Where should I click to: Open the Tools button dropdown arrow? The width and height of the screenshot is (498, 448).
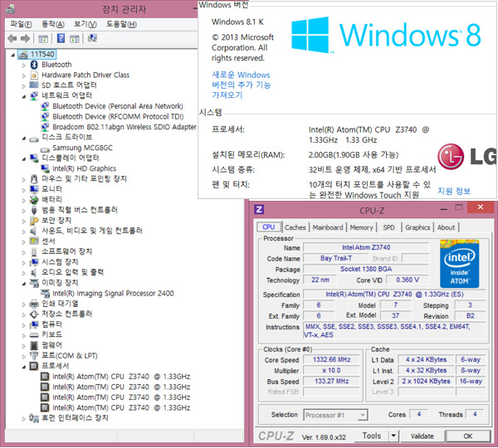[x=393, y=436]
